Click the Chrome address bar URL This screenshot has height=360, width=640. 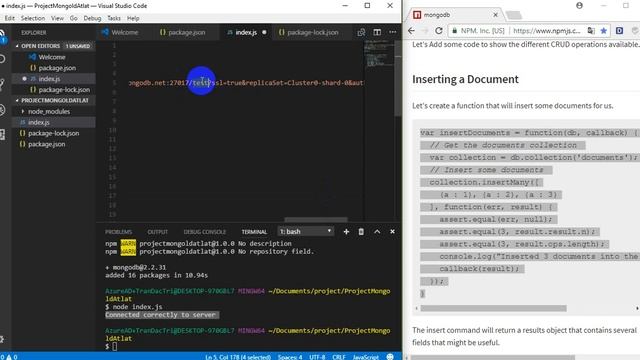click(x=547, y=31)
